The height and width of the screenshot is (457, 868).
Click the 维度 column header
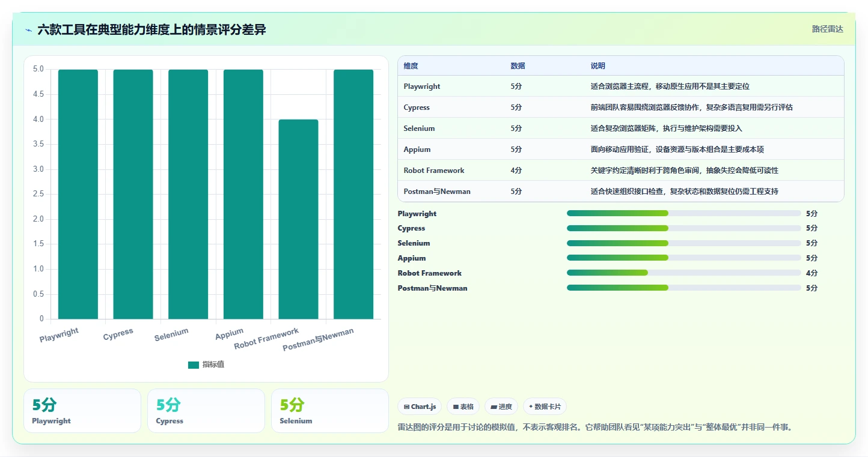click(x=411, y=66)
